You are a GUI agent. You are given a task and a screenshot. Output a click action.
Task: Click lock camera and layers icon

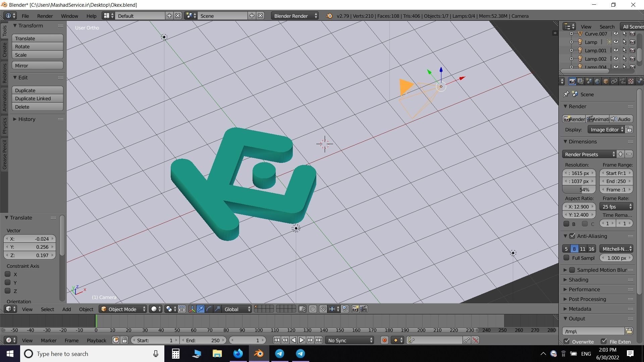(302, 309)
